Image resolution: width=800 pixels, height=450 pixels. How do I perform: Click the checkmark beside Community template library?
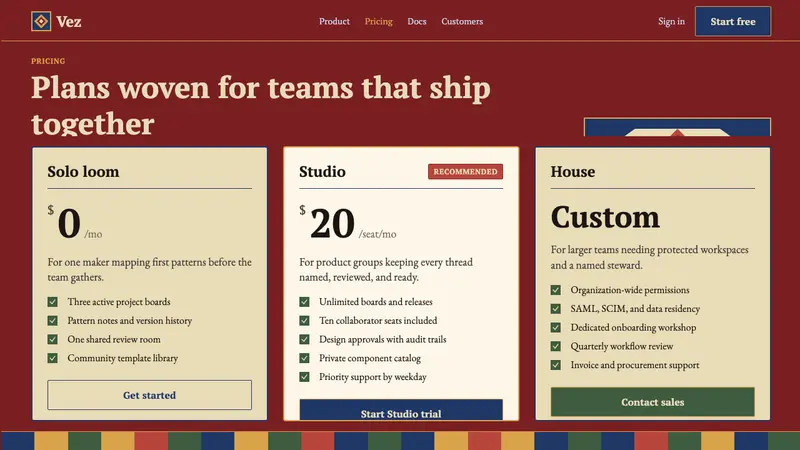point(53,358)
